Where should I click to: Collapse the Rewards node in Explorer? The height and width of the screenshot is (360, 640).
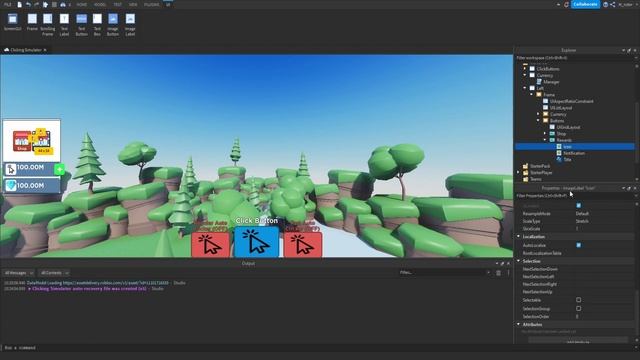click(545, 140)
